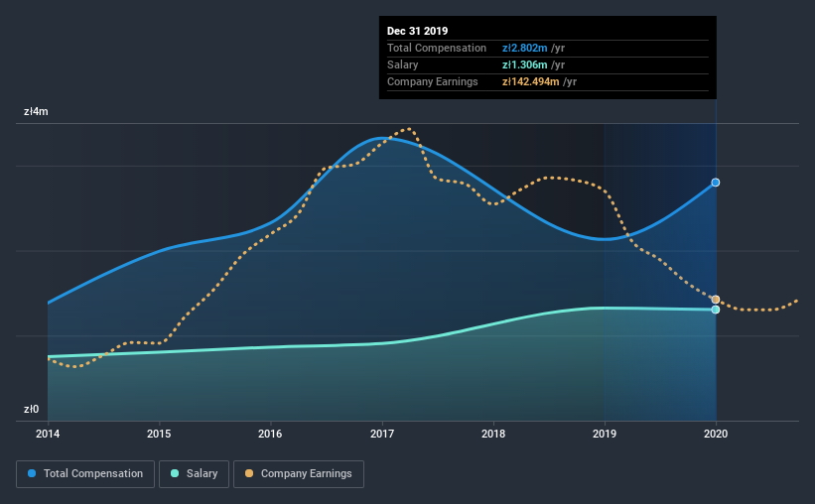Image resolution: width=815 pixels, height=504 pixels.
Task: Select the 2020 x-axis label
Action: (716, 434)
